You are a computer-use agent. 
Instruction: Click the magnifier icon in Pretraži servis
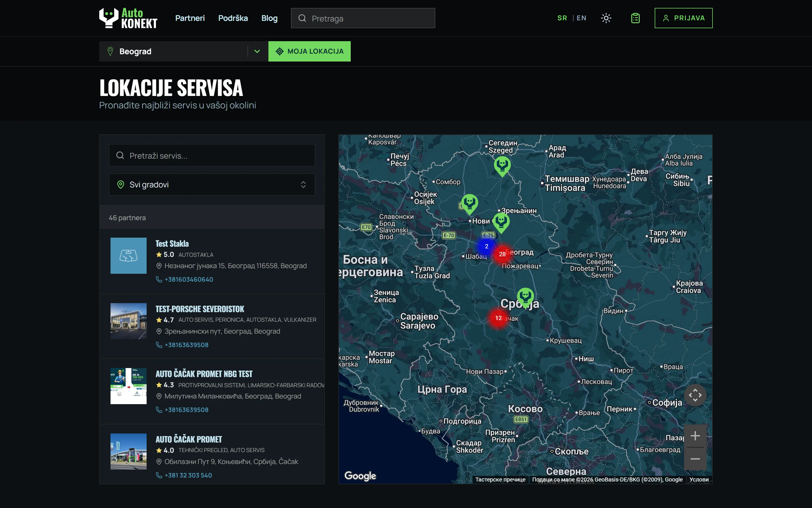(x=120, y=155)
